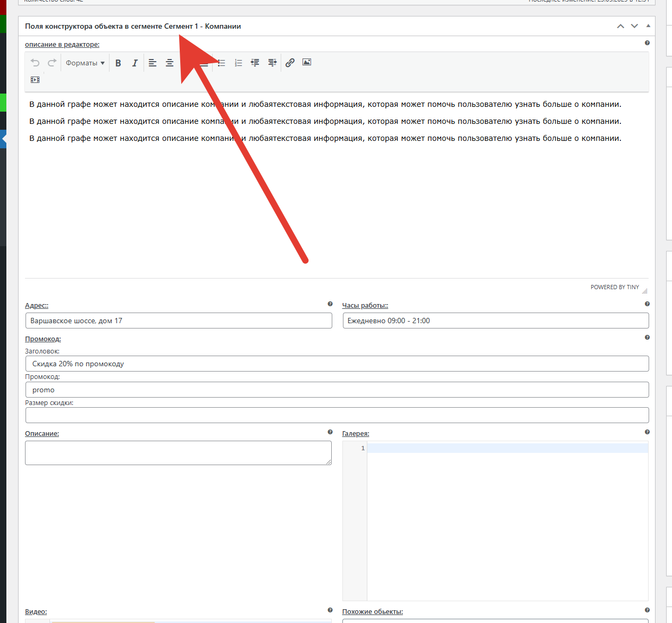The image size is (672, 623).
Task: Decrease indent of the paragraph
Action: pyautogui.click(x=255, y=63)
